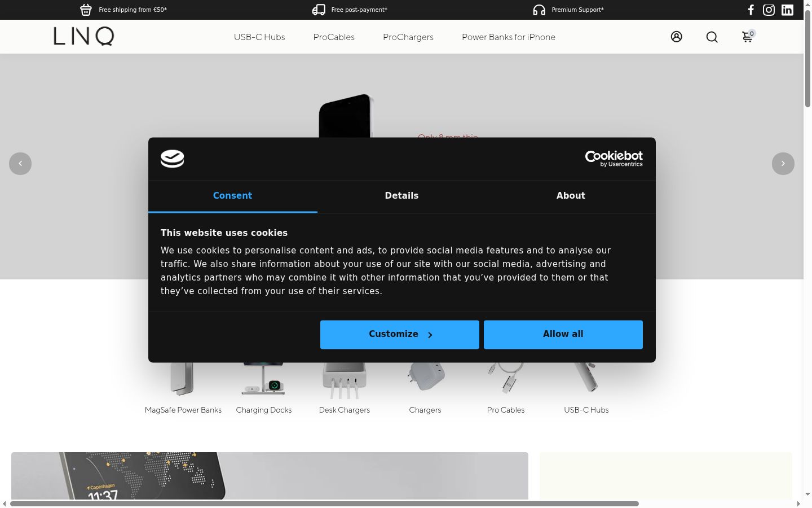
Task: Click the Copenhagen clock banner image
Action: [x=270, y=475]
